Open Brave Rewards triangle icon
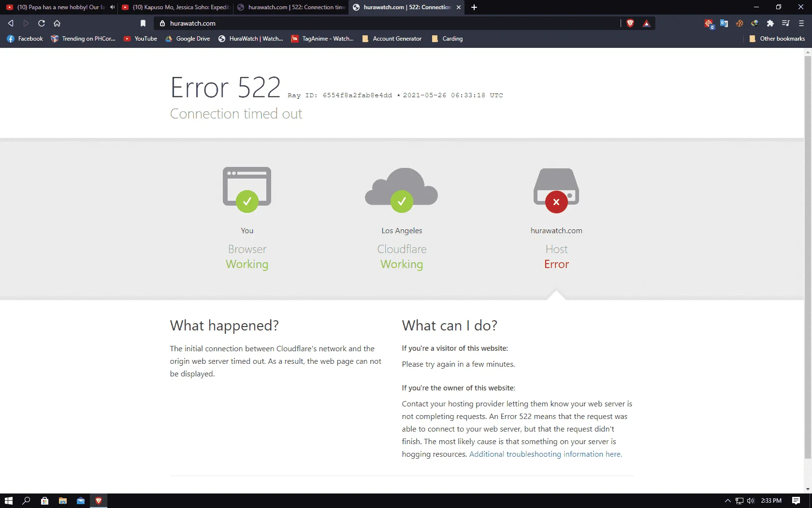Viewport: 812px width, 508px height. pos(647,23)
